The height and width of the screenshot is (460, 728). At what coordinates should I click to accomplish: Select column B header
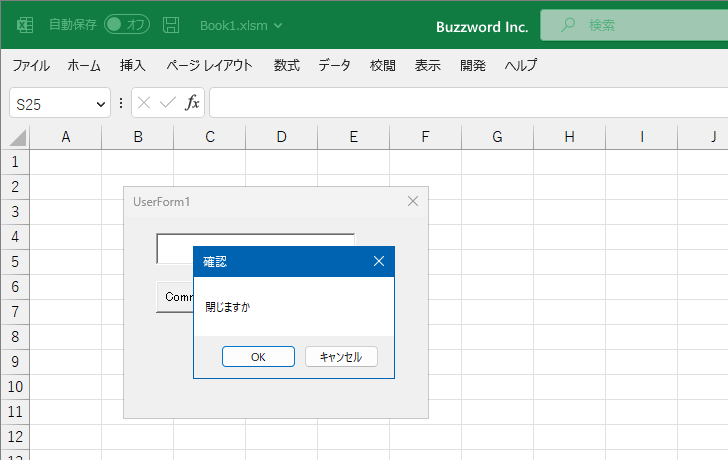(137, 137)
